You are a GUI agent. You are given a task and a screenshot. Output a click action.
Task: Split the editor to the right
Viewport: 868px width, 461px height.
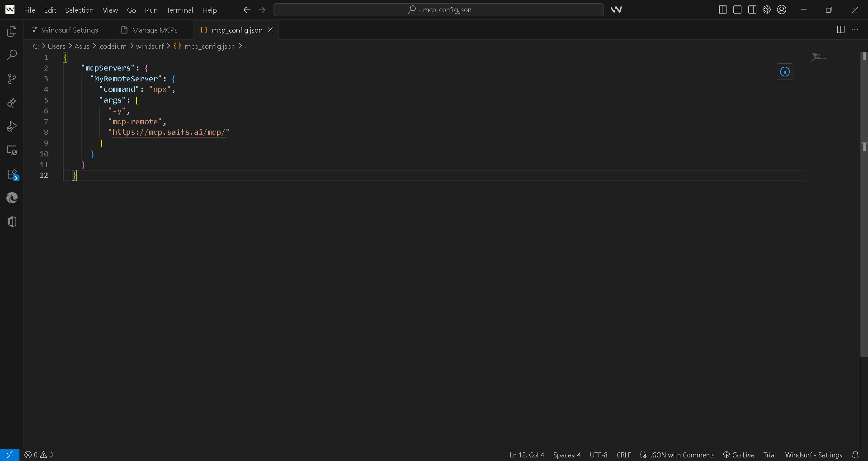pyautogui.click(x=840, y=30)
